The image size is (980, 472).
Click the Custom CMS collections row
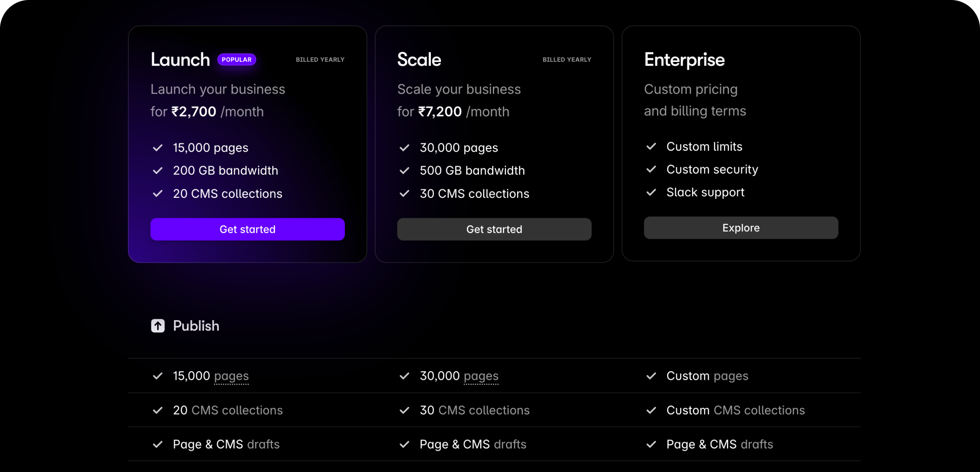click(734, 410)
